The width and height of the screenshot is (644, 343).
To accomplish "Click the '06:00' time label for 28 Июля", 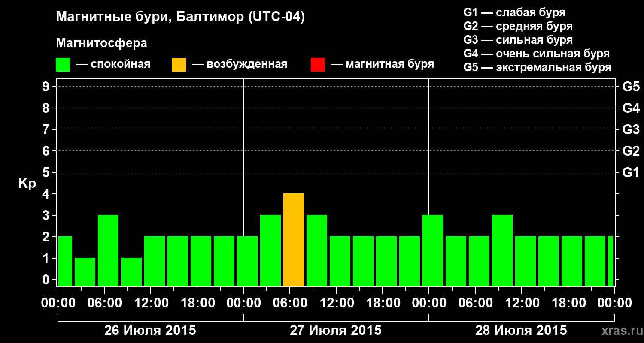I will [475, 303].
